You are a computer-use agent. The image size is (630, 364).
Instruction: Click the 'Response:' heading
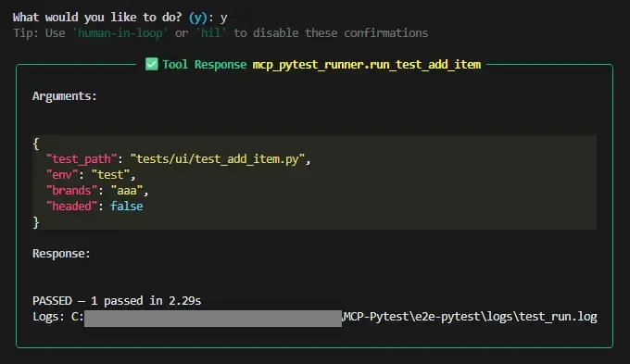click(x=61, y=254)
